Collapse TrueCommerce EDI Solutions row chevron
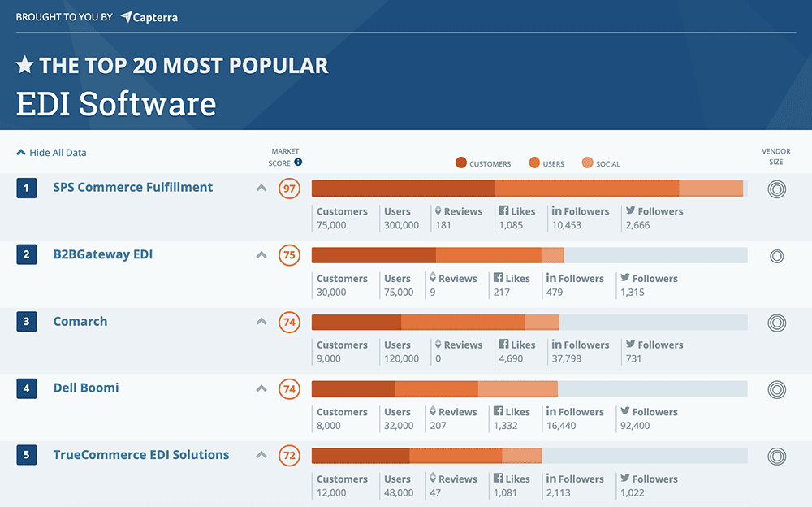The image size is (812, 507). tap(261, 455)
